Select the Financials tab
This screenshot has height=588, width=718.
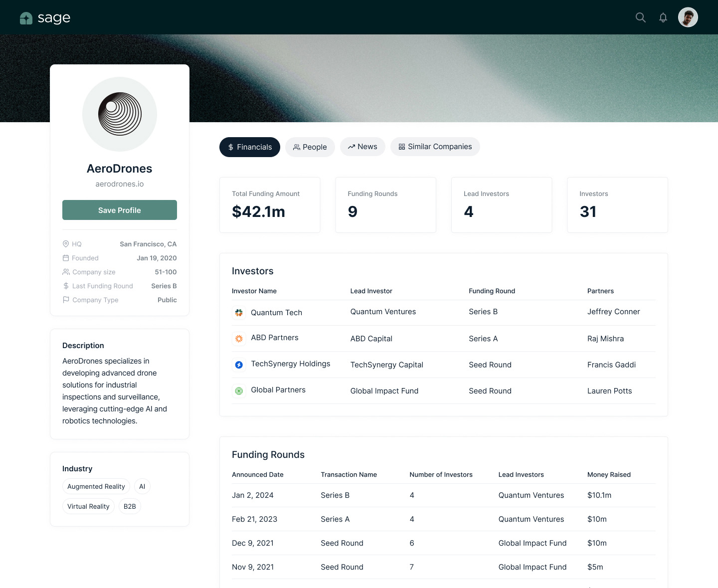[250, 147]
